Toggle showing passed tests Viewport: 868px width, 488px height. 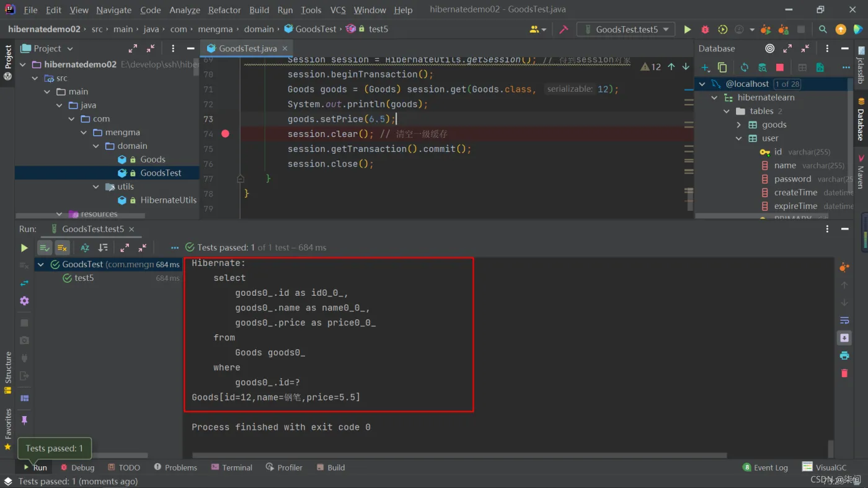point(45,247)
